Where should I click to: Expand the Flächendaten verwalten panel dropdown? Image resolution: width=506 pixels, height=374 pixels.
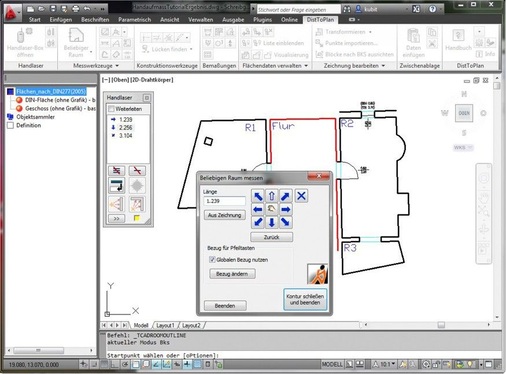pos(306,66)
